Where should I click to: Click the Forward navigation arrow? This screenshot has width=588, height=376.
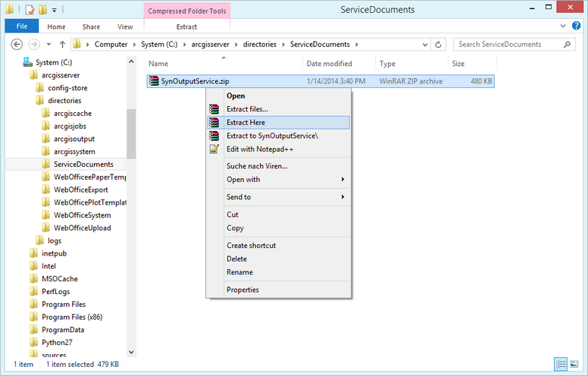pyautogui.click(x=34, y=44)
